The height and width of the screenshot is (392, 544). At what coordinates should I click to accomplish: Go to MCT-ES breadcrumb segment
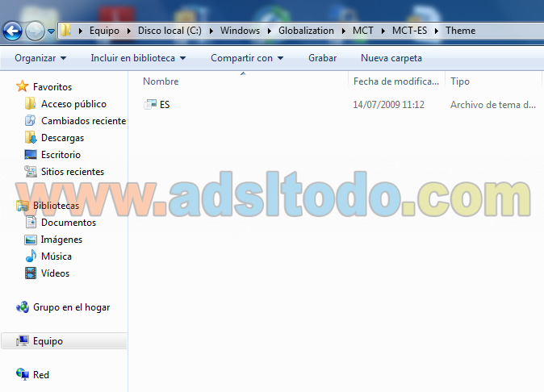tap(409, 31)
